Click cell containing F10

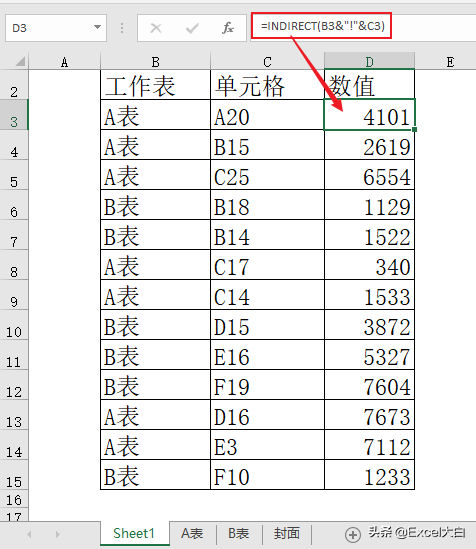(267, 474)
